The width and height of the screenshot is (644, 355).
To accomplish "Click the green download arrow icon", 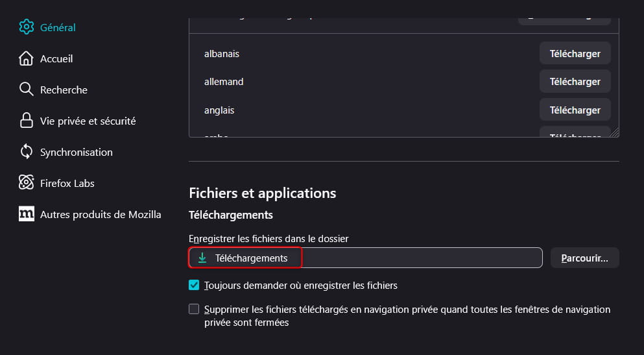I will 202,258.
